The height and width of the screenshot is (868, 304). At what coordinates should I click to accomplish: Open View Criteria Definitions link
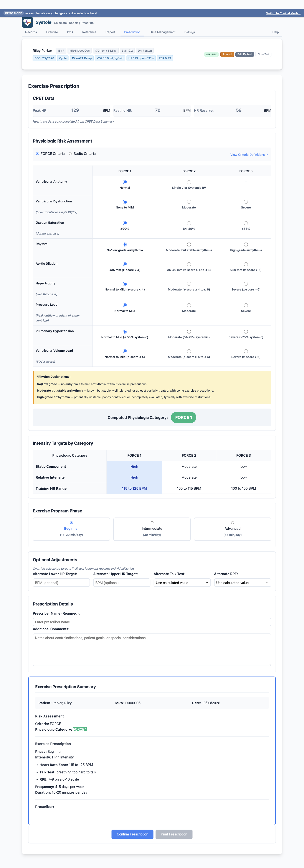click(x=249, y=155)
